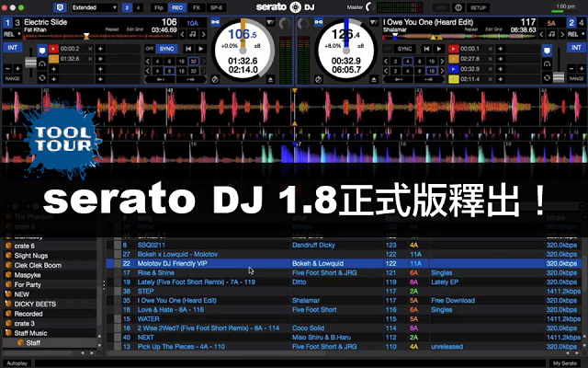This screenshot has width=588, height=368.
Task: Toggle the Flip panel button
Action: coord(159,7)
